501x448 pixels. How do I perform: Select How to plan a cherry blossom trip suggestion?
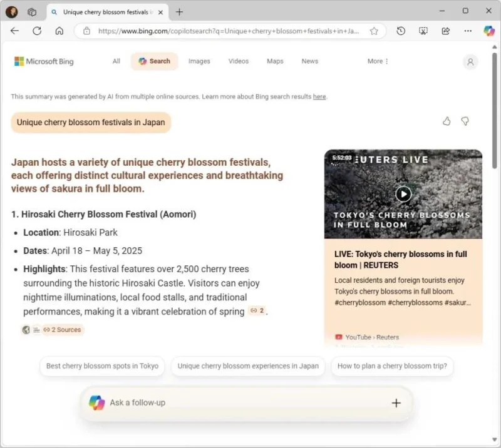pos(392,366)
